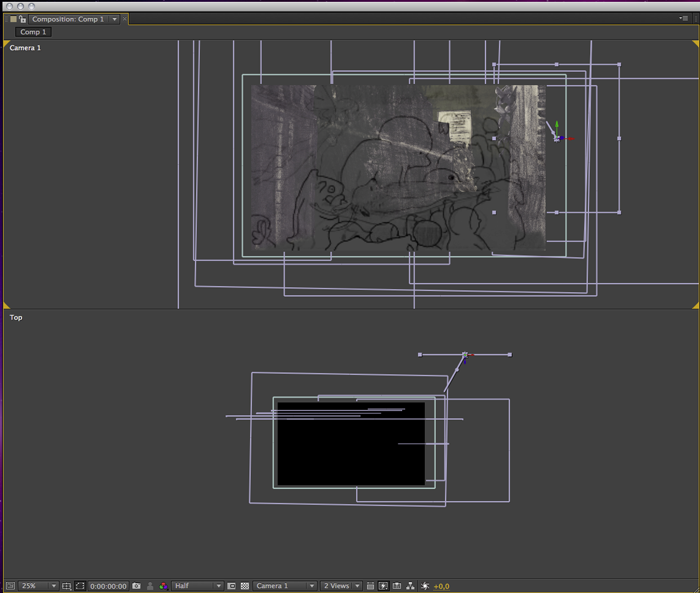700x593 pixels.
Task: Open the Half resolution dropdown
Action: click(197, 586)
